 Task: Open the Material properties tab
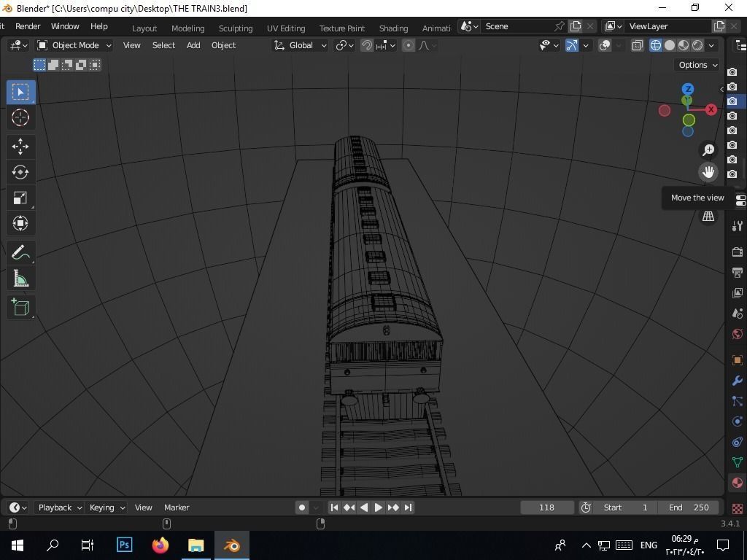pyautogui.click(x=737, y=483)
